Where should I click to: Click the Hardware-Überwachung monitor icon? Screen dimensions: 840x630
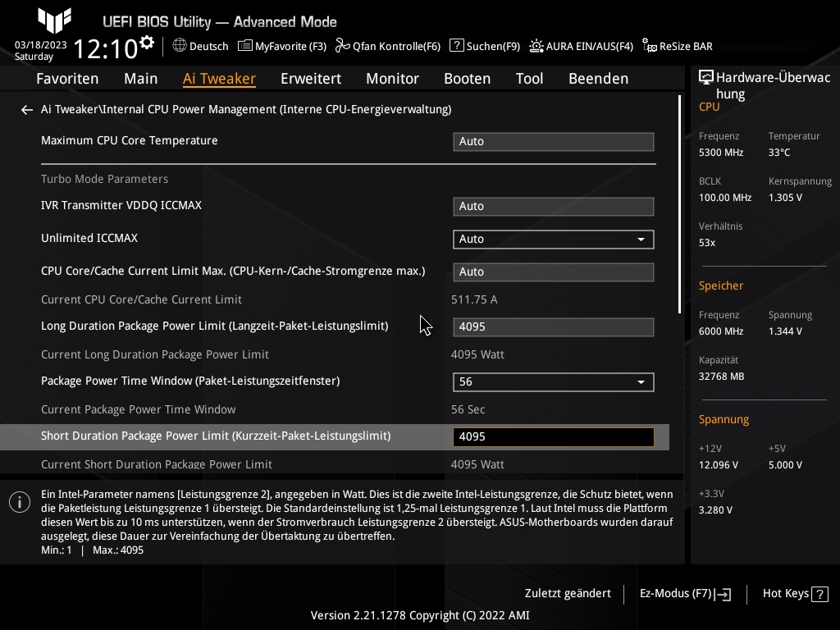(706, 78)
